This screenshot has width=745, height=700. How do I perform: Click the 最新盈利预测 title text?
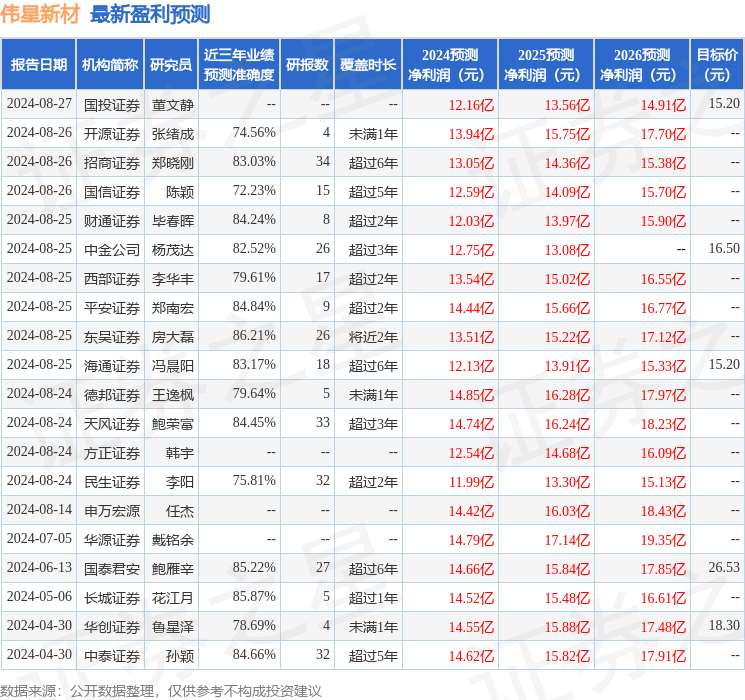pyautogui.click(x=150, y=14)
